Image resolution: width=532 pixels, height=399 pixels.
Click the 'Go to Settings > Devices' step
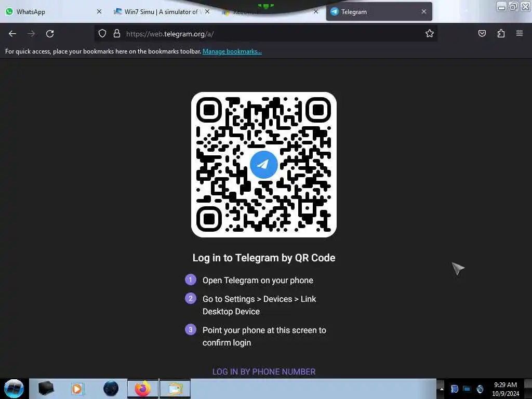pyautogui.click(x=259, y=305)
